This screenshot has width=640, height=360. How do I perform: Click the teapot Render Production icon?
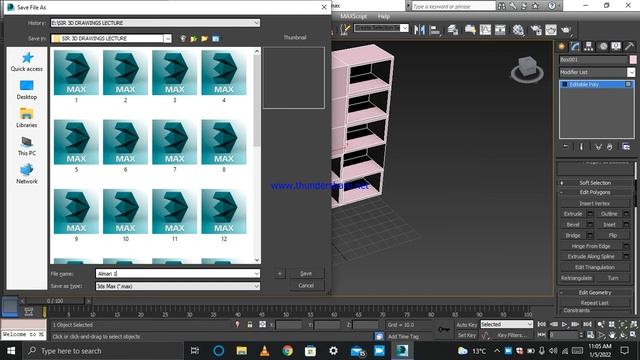point(566,30)
